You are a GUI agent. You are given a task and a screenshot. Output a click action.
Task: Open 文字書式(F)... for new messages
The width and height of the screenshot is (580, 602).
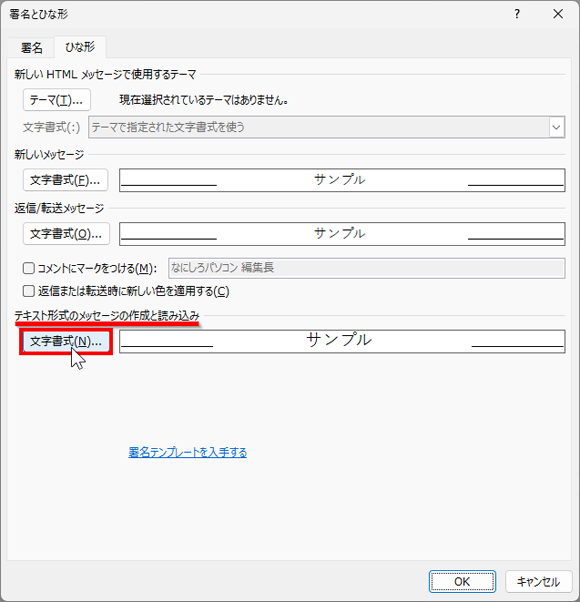(x=65, y=180)
